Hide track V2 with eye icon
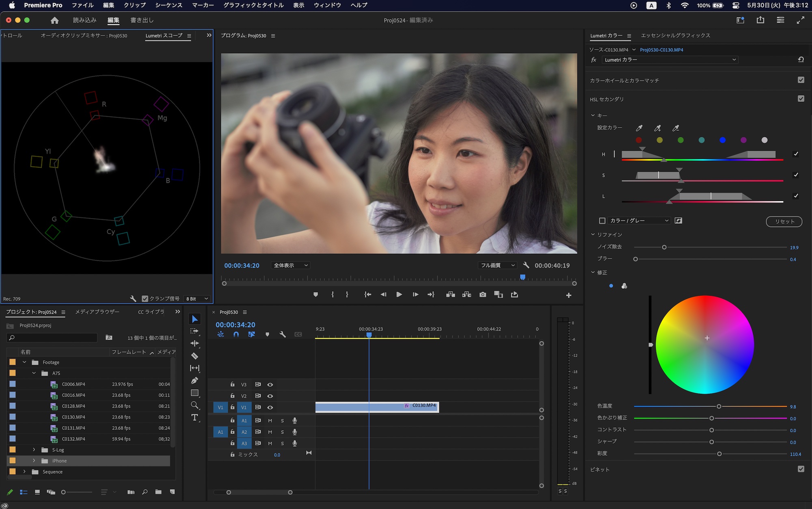The width and height of the screenshot is (812, 509). 270,396
